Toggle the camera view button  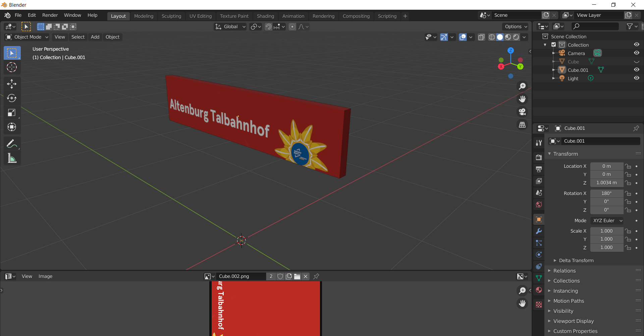(x=522, y=112)
